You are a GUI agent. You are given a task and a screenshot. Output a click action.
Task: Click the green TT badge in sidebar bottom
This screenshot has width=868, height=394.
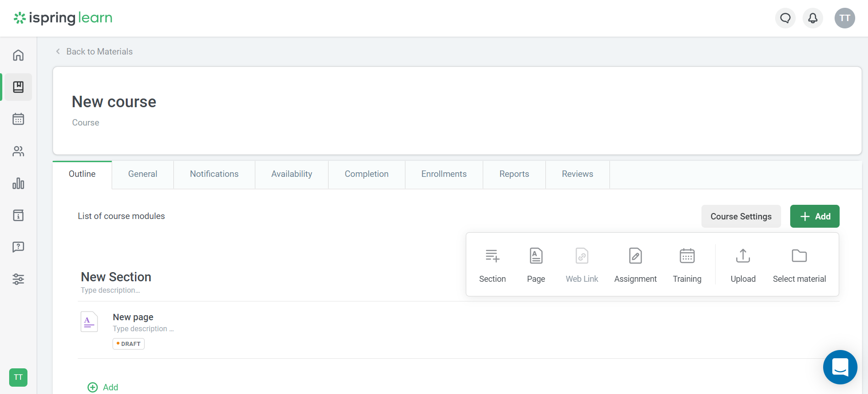[18, 378]
